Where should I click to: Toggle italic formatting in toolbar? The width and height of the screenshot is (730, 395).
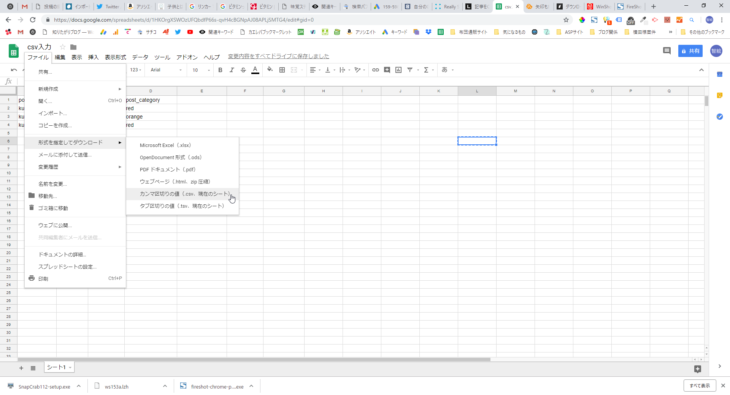[x=231, y=70]
